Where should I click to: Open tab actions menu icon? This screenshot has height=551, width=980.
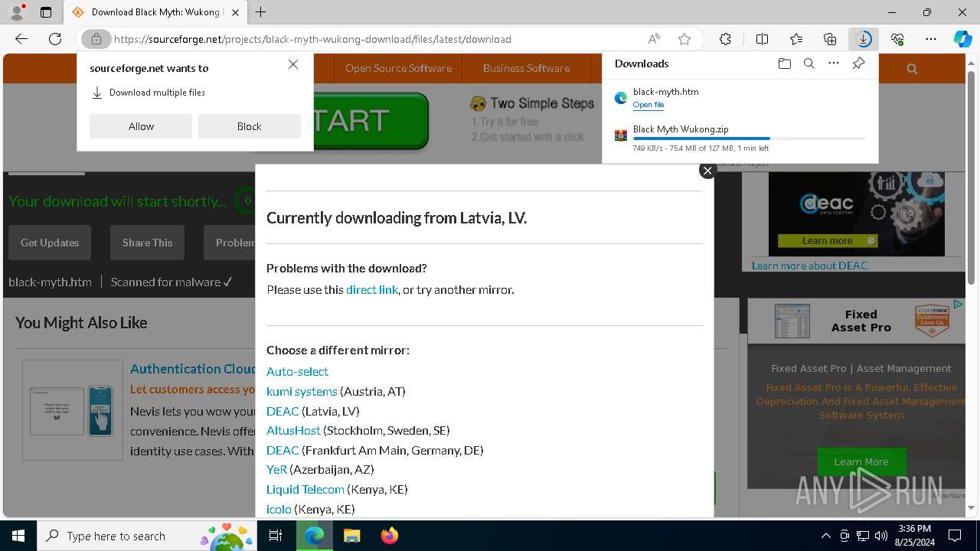46,12
